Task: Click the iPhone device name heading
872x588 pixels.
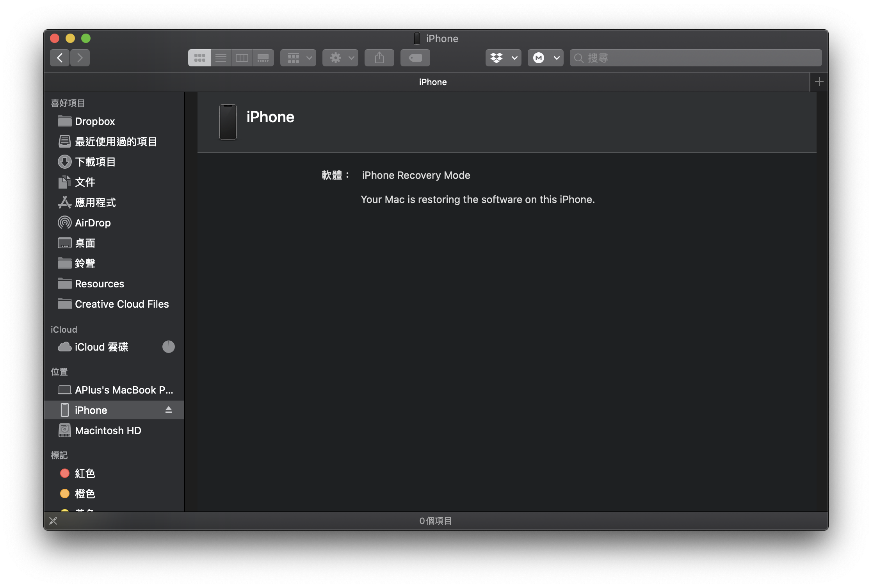Action: pos(270,117)
